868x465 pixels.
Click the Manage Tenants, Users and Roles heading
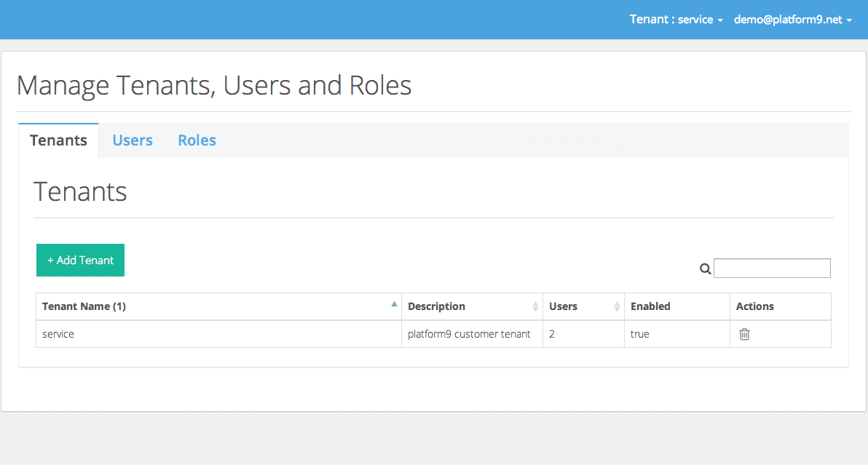(x=214, y=86)
